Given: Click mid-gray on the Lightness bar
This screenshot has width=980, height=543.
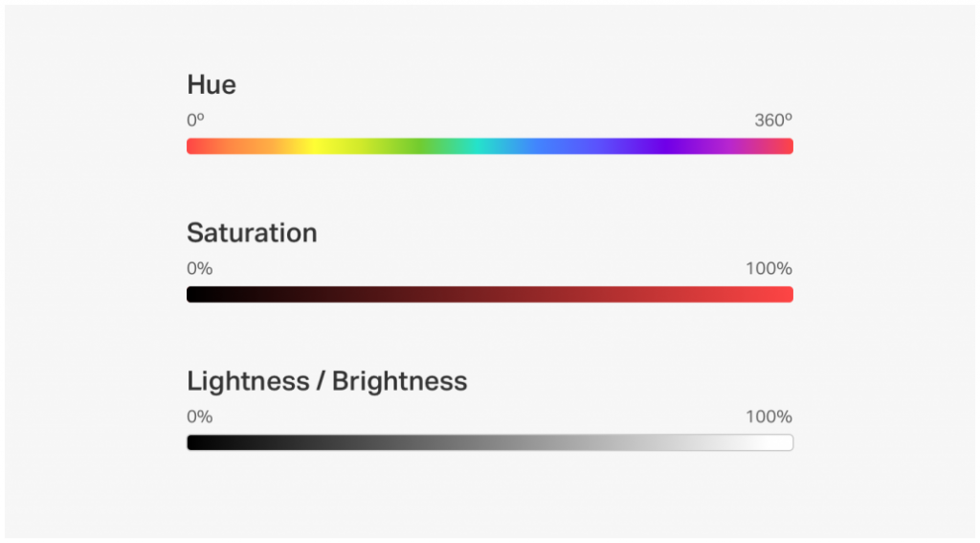Looking at the screenshot, I should click(490, 442).
